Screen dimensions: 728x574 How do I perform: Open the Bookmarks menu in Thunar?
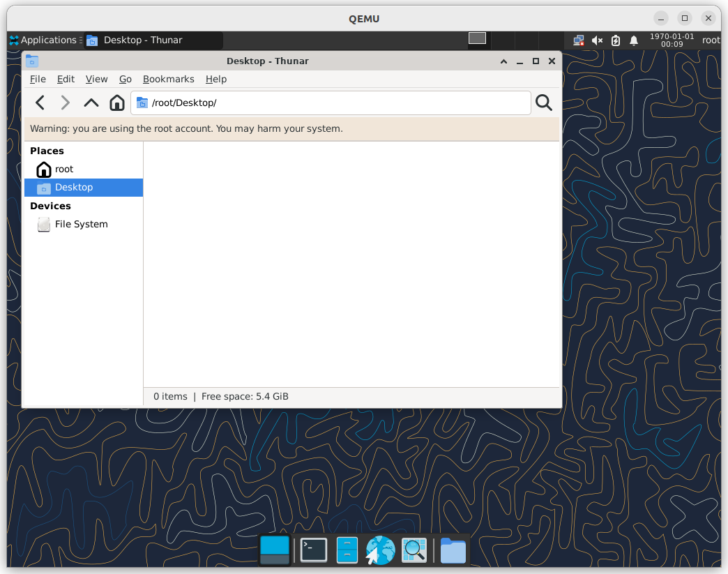pos(168,79)
